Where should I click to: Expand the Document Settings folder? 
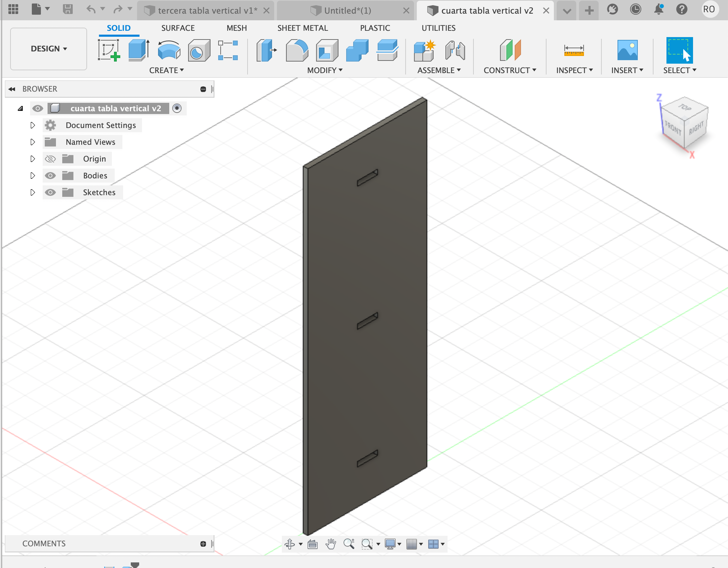(x=33, y=125)
